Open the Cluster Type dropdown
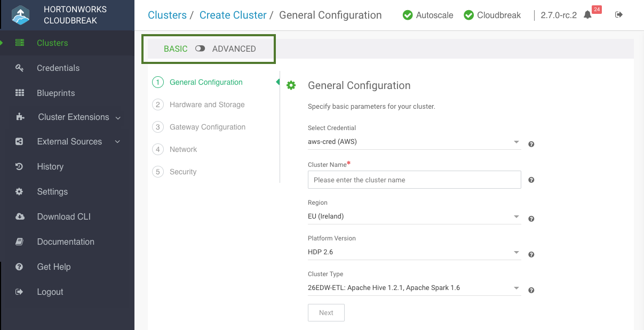644x330 pixels. (x=415, y=288)
